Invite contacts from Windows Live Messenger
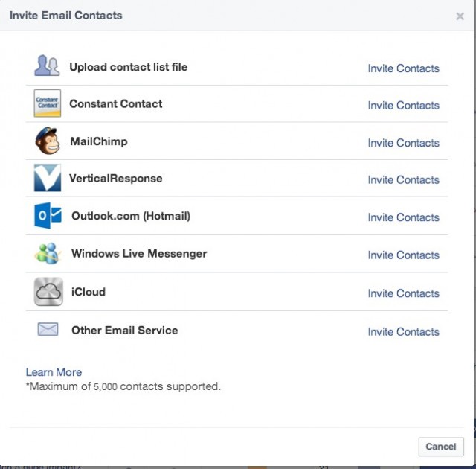 [x=403, y=255]
